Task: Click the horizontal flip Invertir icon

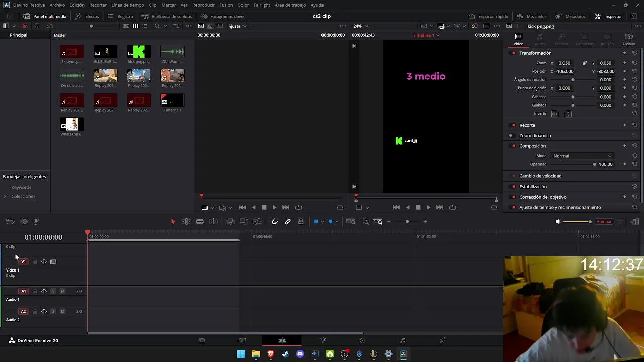Action: pos(555,114)
